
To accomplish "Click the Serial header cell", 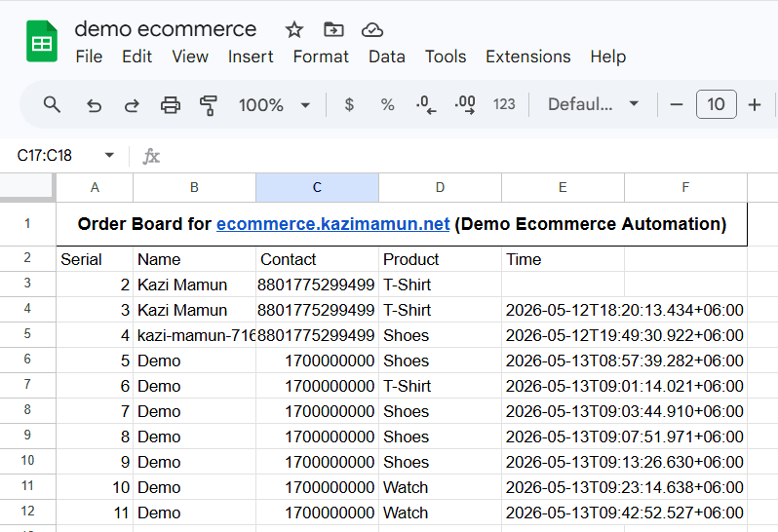I will click(95, 259).
